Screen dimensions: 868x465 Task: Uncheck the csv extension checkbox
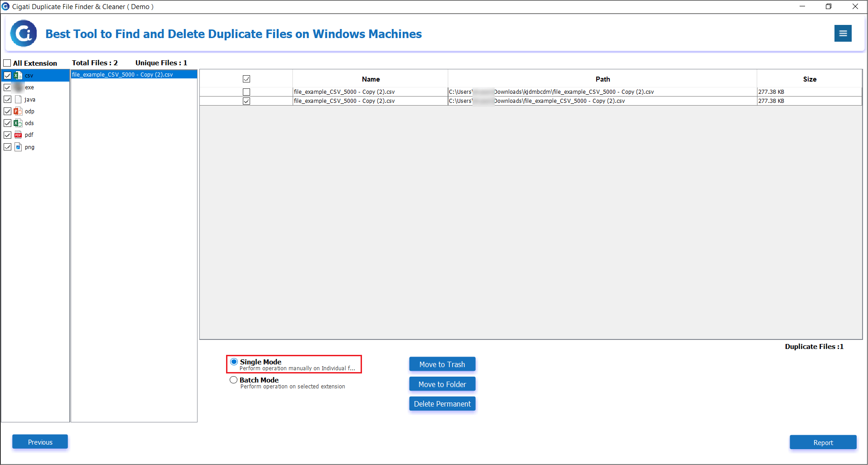coord(8,76)
